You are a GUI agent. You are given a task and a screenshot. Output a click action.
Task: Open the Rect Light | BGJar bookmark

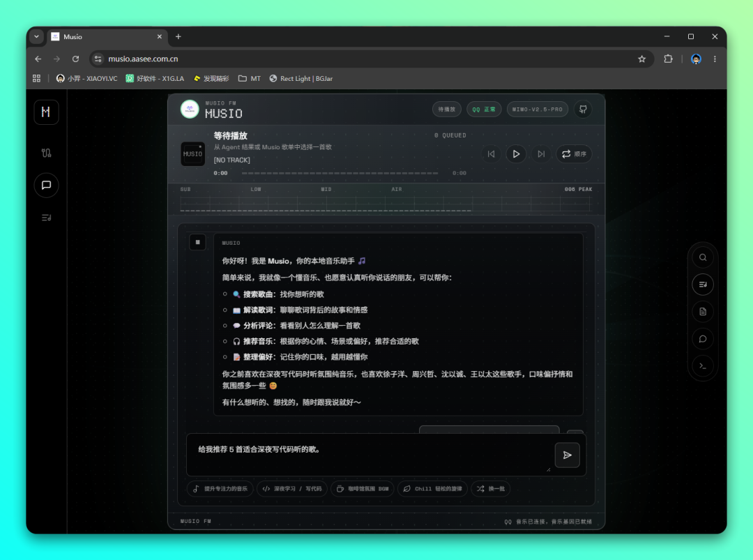301,78
